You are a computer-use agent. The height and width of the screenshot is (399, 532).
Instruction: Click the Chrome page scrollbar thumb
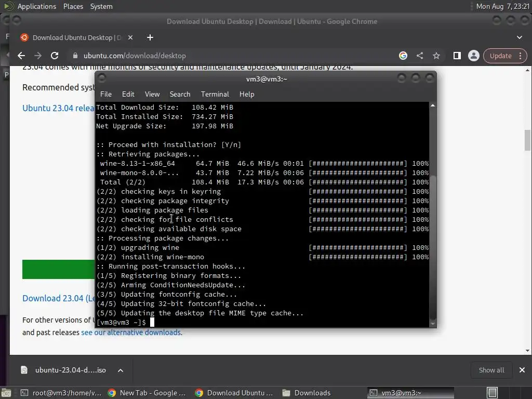click(527, 140)
